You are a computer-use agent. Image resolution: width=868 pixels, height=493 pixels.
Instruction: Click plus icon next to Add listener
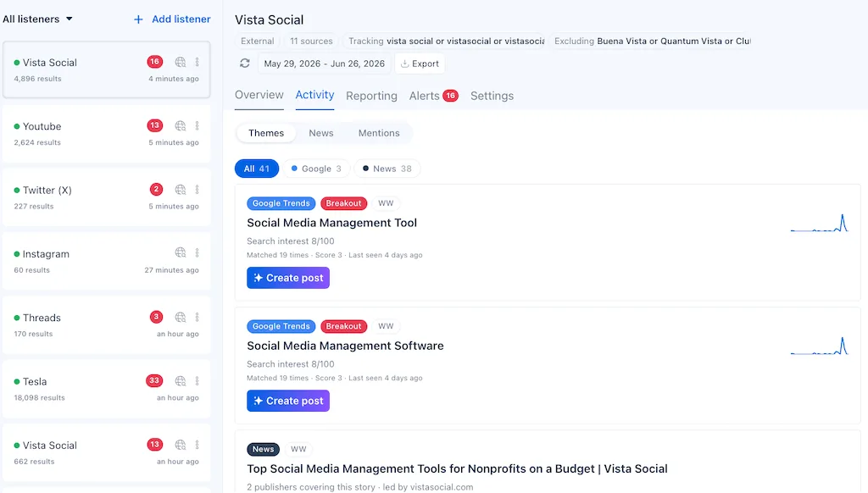pos(138,19)
